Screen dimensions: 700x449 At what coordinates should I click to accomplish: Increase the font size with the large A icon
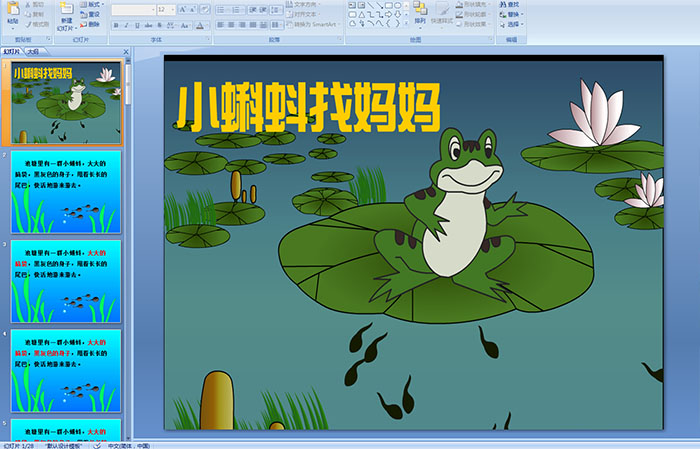183,9
